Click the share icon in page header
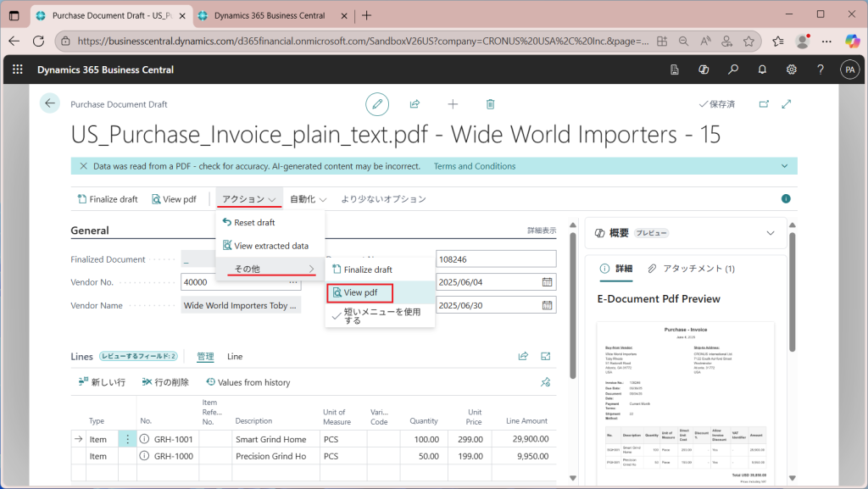This screenshot has width=868, height=489. [415, 104]
